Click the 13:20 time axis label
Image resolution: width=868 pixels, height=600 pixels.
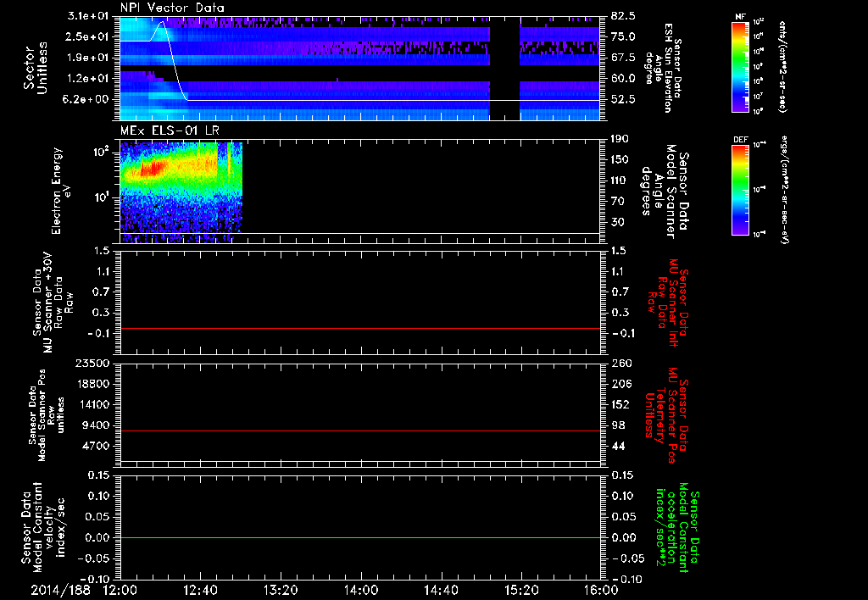(x=281, y=590)
